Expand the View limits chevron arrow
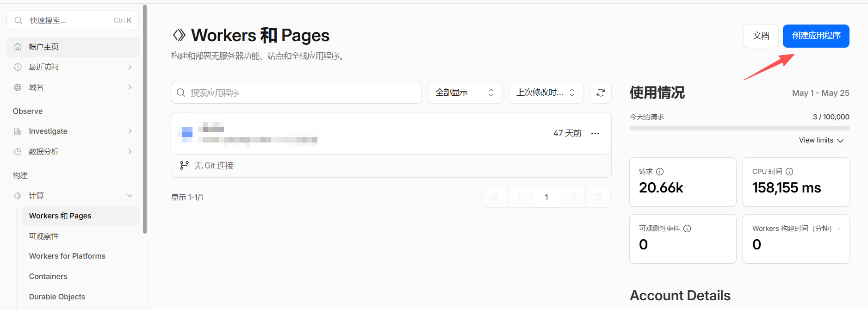 (x=840, y=141)
